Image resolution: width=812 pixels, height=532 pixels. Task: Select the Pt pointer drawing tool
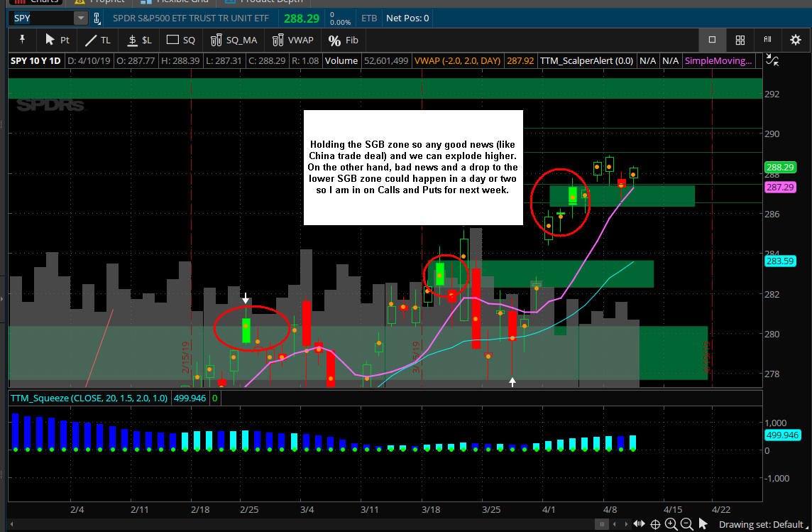pos(57,40)
